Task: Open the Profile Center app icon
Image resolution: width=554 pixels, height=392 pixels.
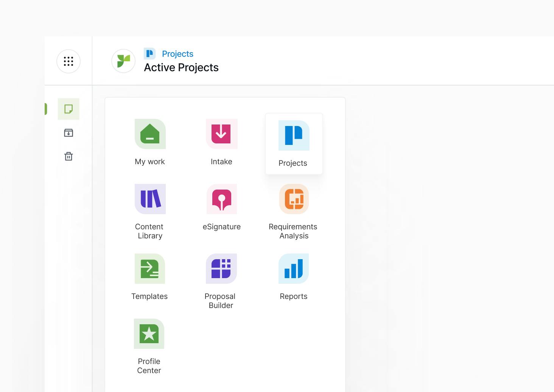Action: (149, 334)
